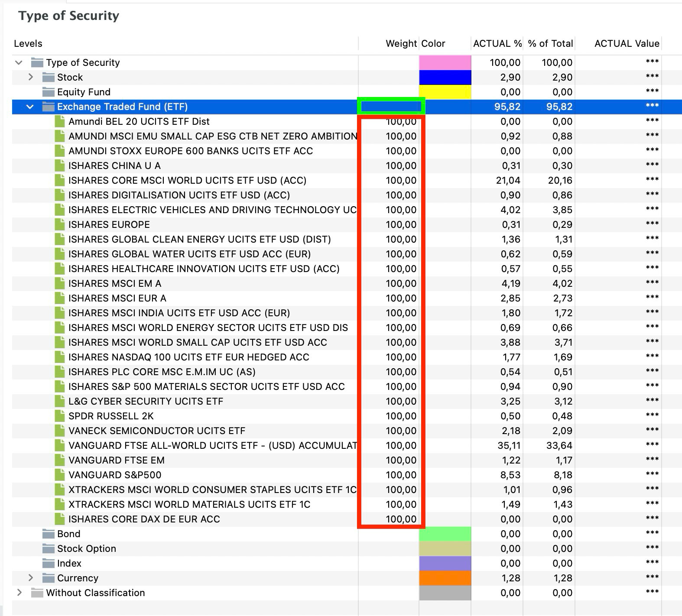Click the icon beside SPDR RUSSELL 2K
Image resolution: width=682 pixels, height=616 pixels.
pos(60,416)
